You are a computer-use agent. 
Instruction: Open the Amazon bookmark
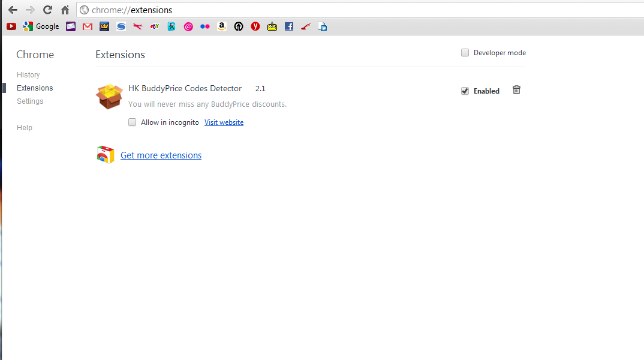pyautogui.click(x=222, y=27)
